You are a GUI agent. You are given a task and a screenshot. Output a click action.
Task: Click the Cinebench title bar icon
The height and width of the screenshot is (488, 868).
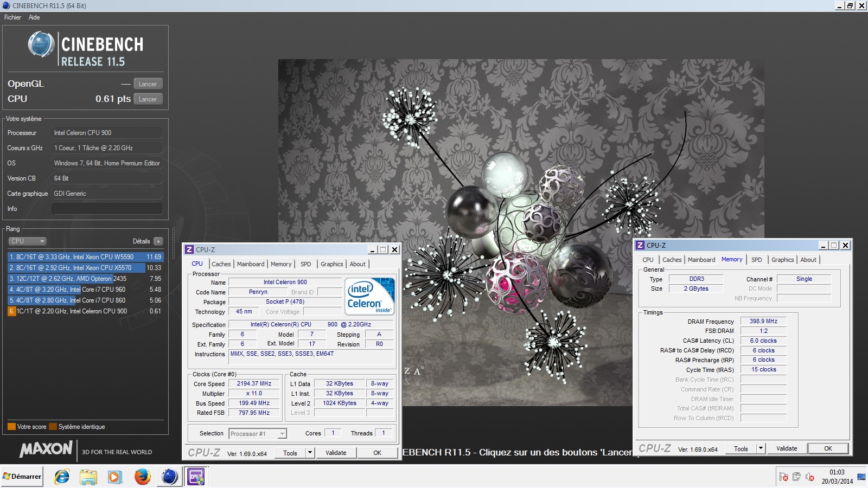click(x=6, y=5)
